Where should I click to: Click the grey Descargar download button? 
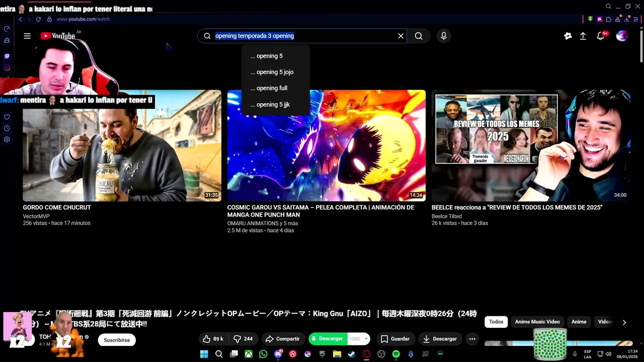click(440, 339)
